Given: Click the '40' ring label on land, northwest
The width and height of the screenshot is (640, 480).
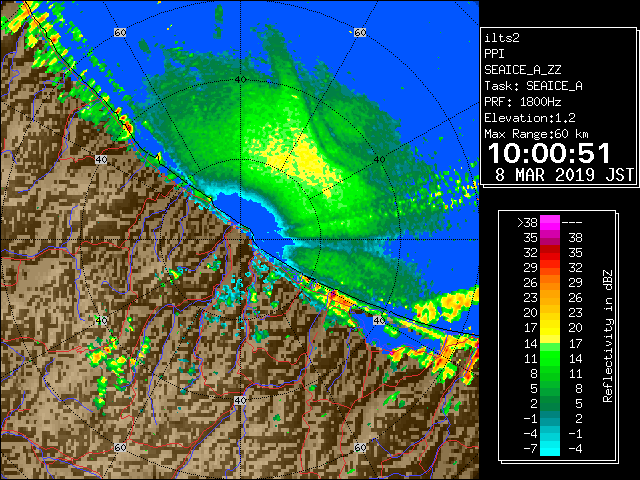Looking at the screenshot, I should 101,160.
